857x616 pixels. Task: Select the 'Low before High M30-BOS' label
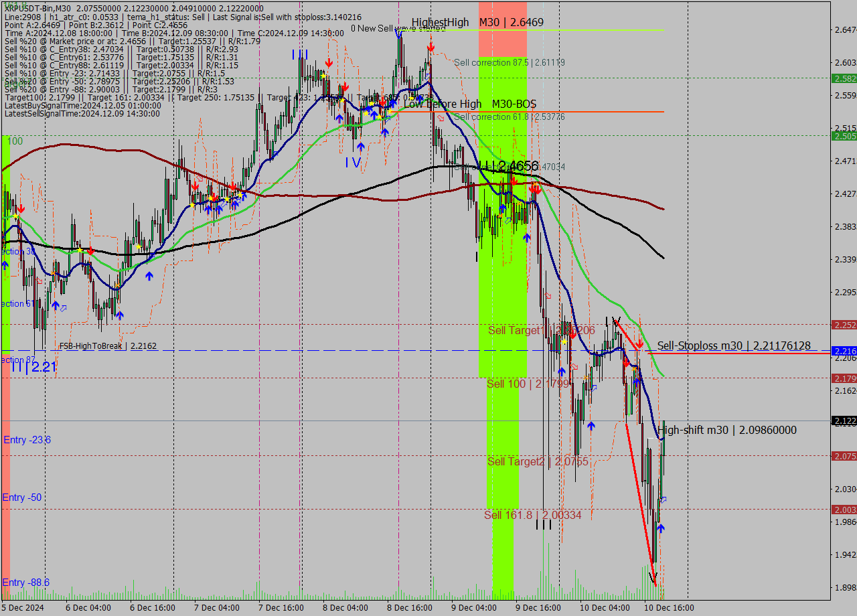[x=469, y=104]
